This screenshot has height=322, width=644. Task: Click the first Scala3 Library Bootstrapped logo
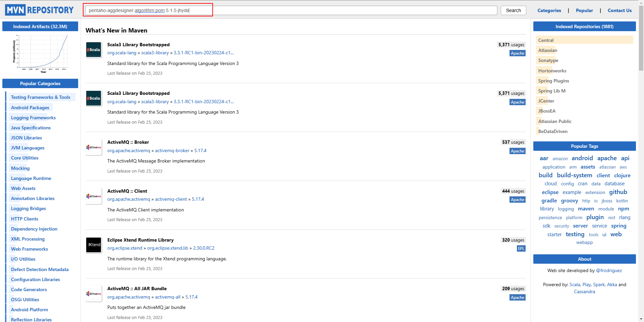click(94, 50)
